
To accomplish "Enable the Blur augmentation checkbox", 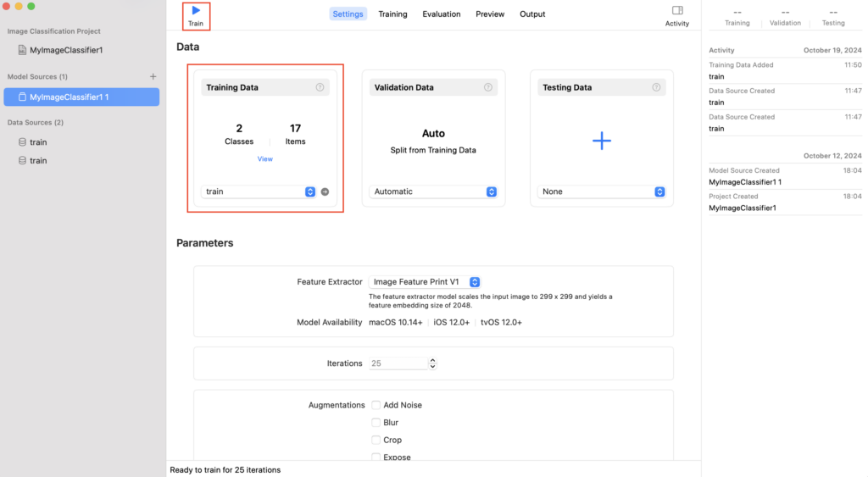I will [x=376, y=423].
